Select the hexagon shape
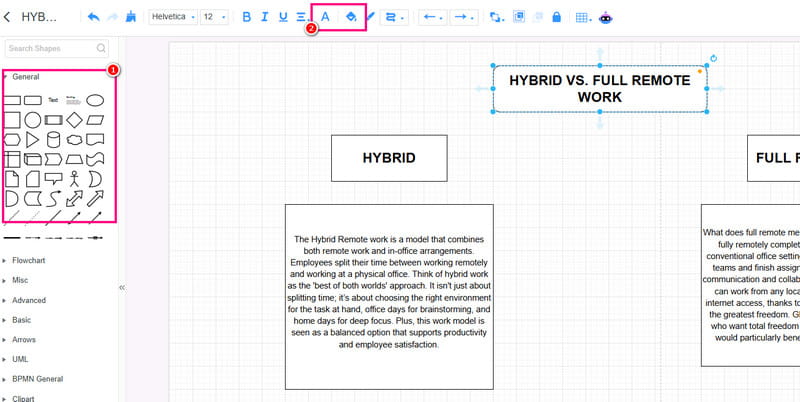Image resolution: width=800 pixels, height=402 pixels. (x=12, y=139)
